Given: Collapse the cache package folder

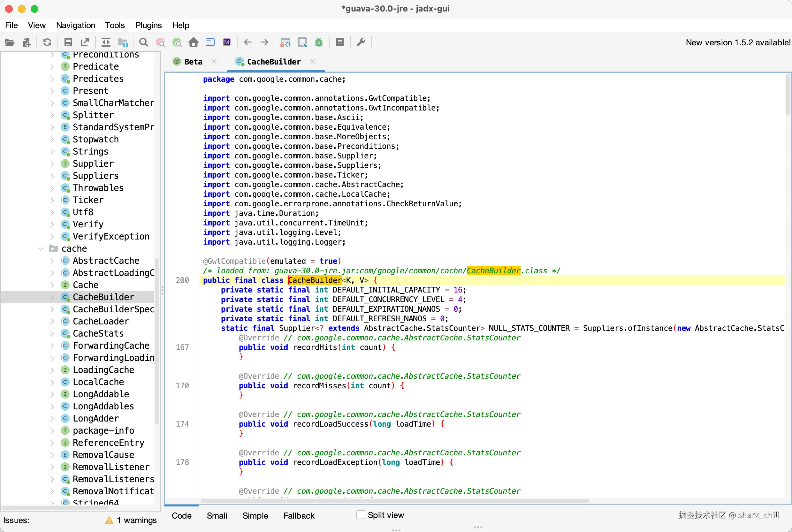Looking at the screenshot, I should pos(41,249).
